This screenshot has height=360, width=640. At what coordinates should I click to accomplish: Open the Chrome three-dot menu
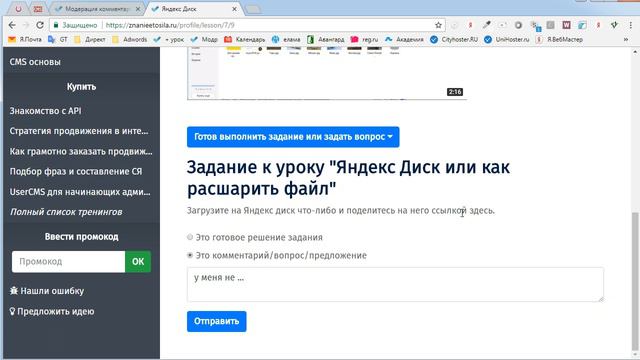click(x=630, y=25)
